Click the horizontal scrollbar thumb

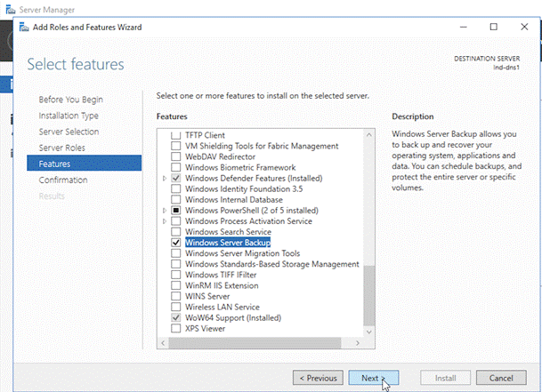(255, 342)
